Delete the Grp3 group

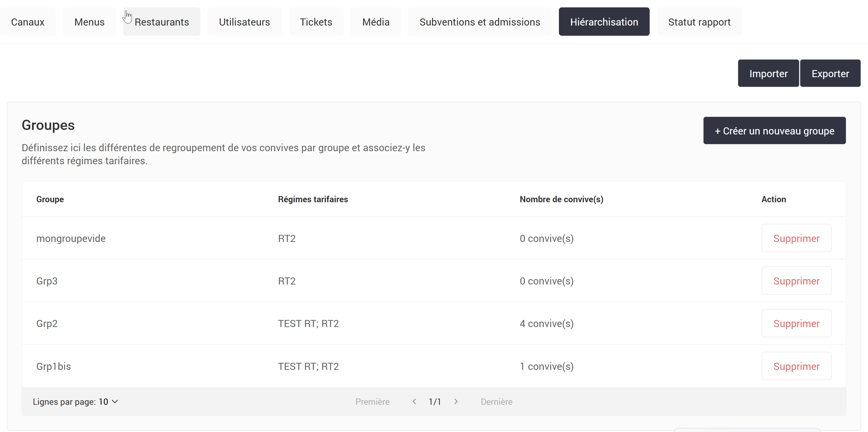point(796,281)
